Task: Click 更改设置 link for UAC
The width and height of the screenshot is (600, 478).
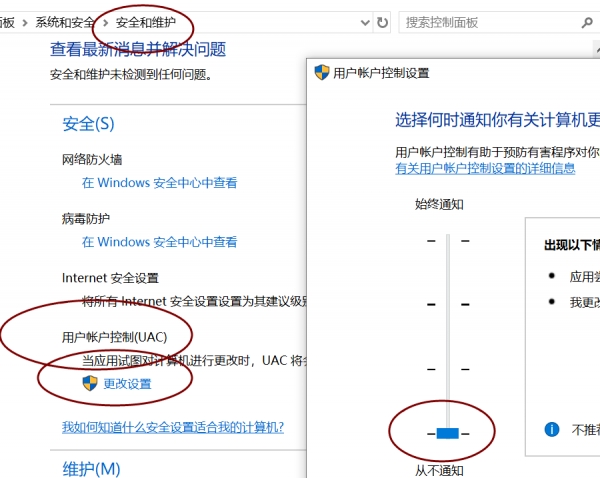Action: click(x=127, y=383)
